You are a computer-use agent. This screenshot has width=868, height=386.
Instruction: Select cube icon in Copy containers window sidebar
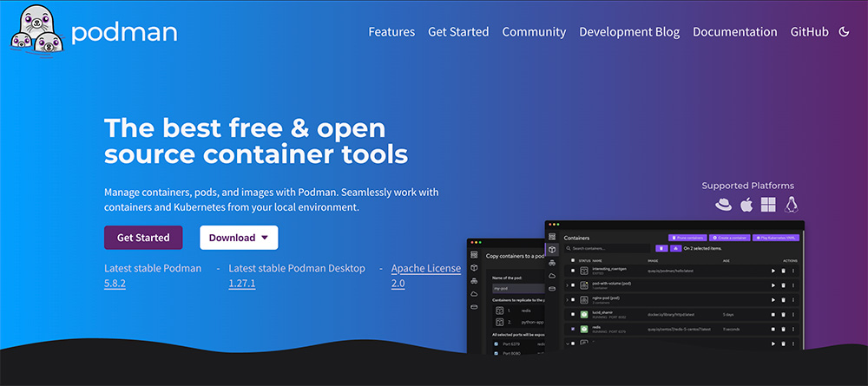pos(474,268)
